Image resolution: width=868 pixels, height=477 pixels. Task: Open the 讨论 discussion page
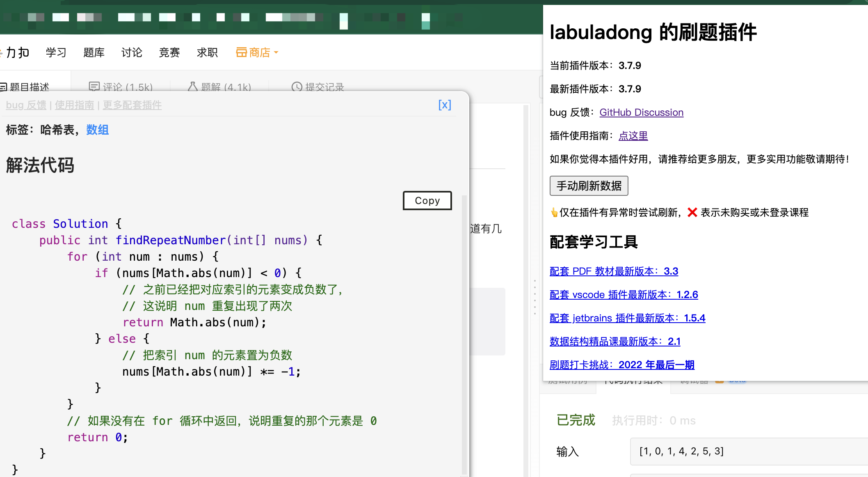point(132,53)
